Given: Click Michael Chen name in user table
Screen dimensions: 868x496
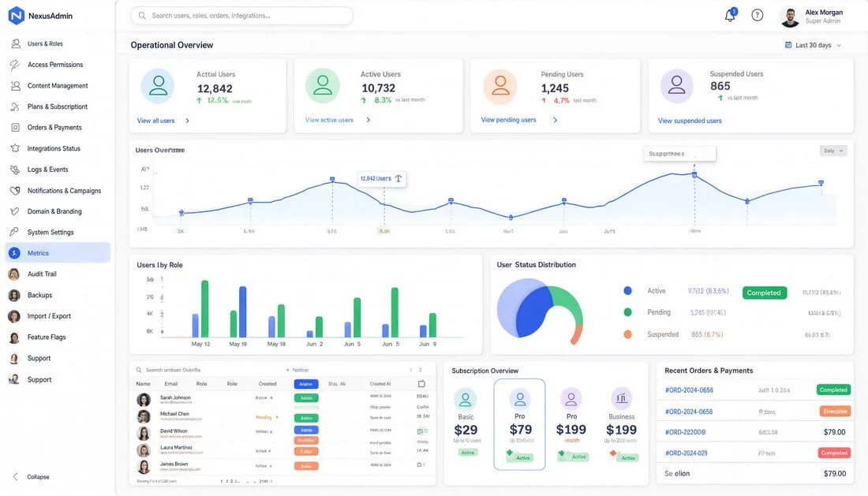Looking at the screenshot, I should 174,414.
